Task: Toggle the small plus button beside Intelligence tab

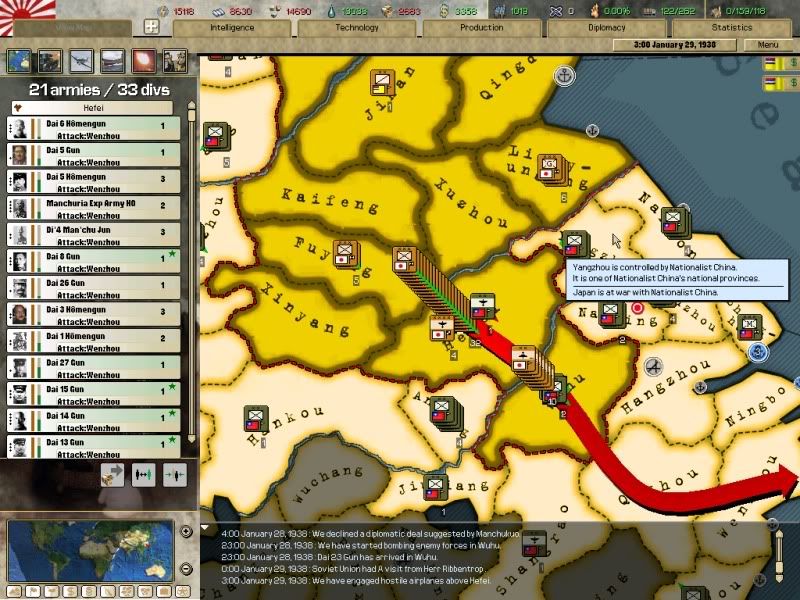Action: tap(152, 27)
